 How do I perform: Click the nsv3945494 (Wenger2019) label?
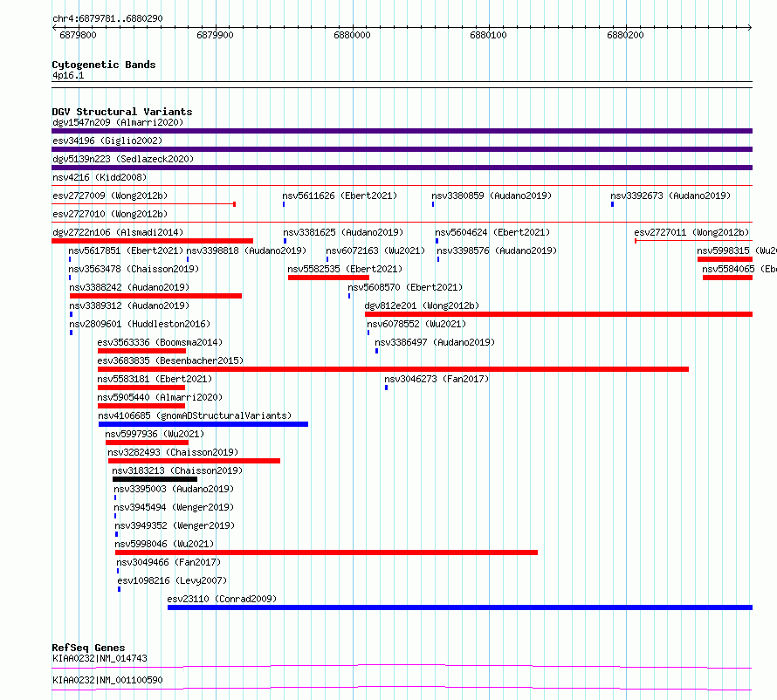(x=174, y=507)
